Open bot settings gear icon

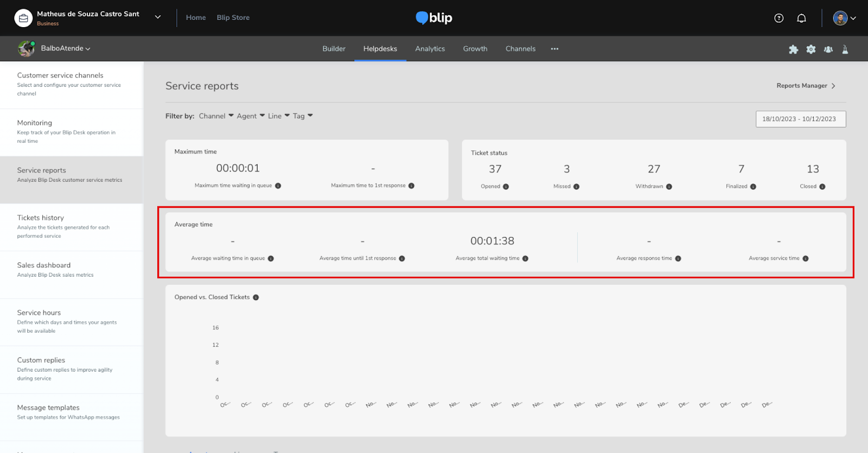pyautogui.click(x=810, y=49)
